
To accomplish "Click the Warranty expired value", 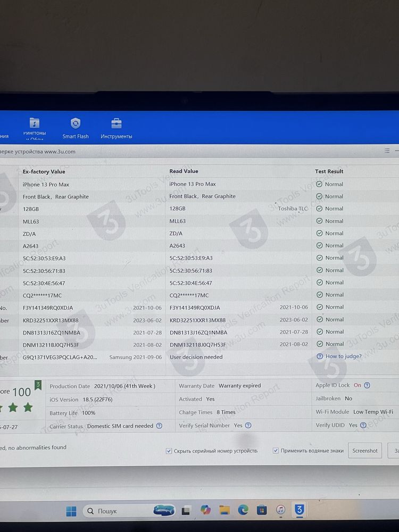I will (x=239, y=386).
